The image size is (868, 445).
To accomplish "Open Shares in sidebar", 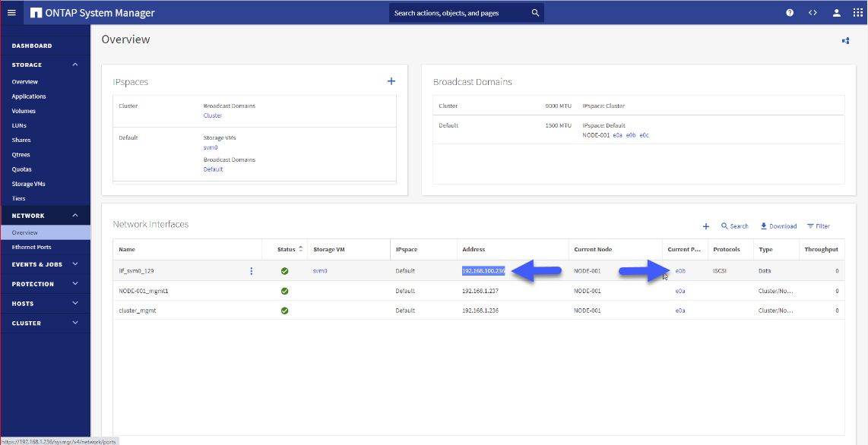I will 21,140.
